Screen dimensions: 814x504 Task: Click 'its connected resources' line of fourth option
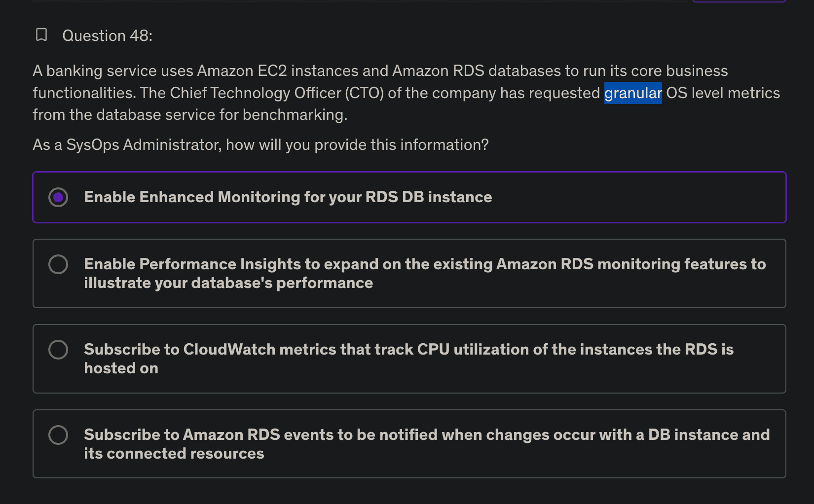174,454
